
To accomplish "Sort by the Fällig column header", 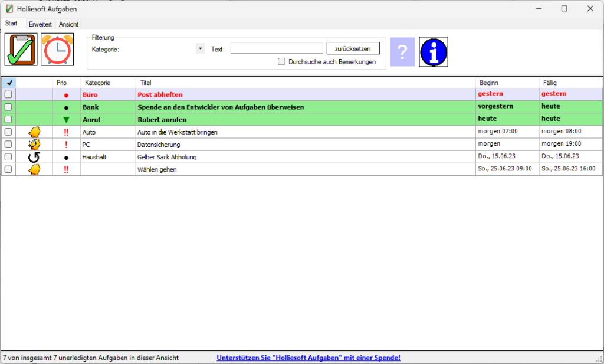I will click(x=570, y=83).
